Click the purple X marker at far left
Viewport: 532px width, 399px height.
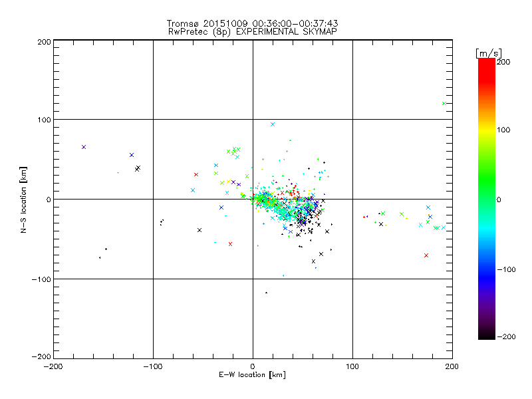(x=84, y=147)
